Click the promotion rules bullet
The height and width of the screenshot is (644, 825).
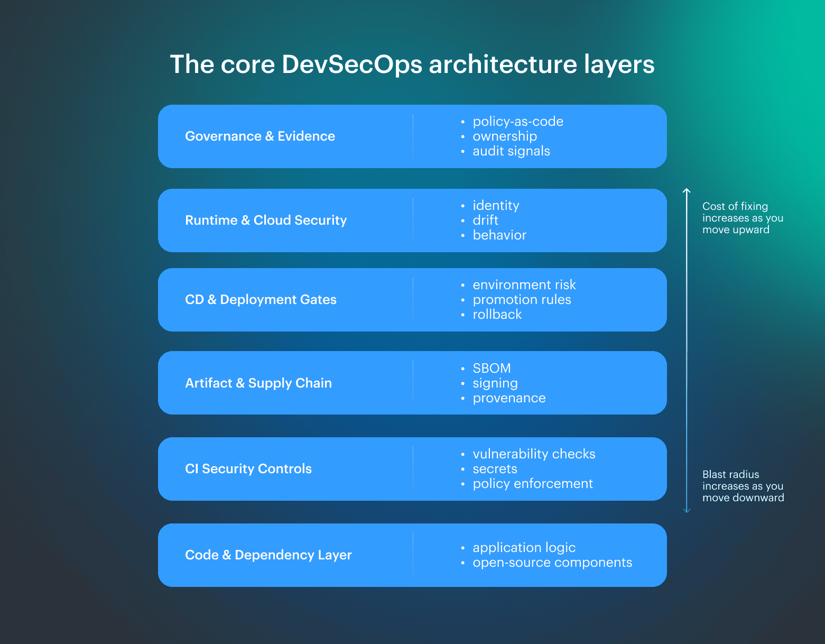point(522,299)
